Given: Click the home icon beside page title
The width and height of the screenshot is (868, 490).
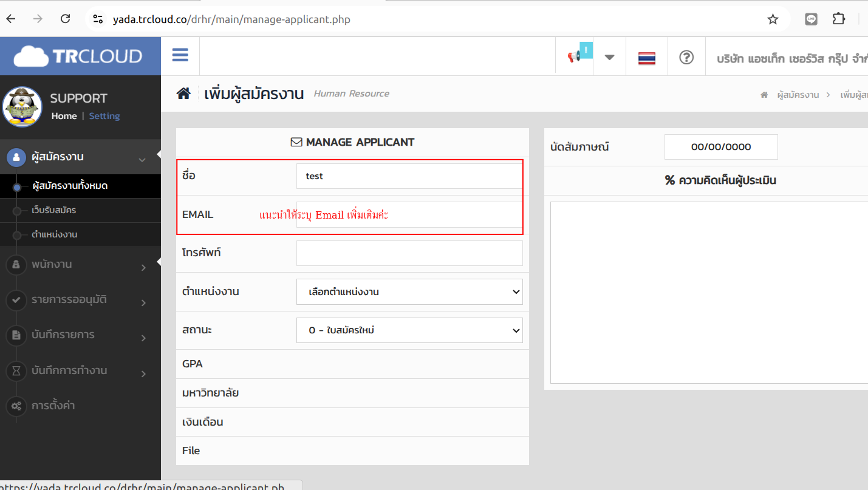Looking at the screenshot, I should coord(183,94).
